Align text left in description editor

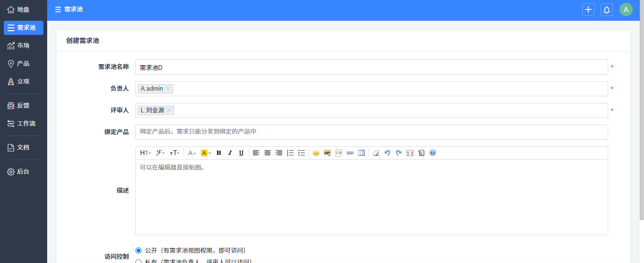tap(256, 153)
